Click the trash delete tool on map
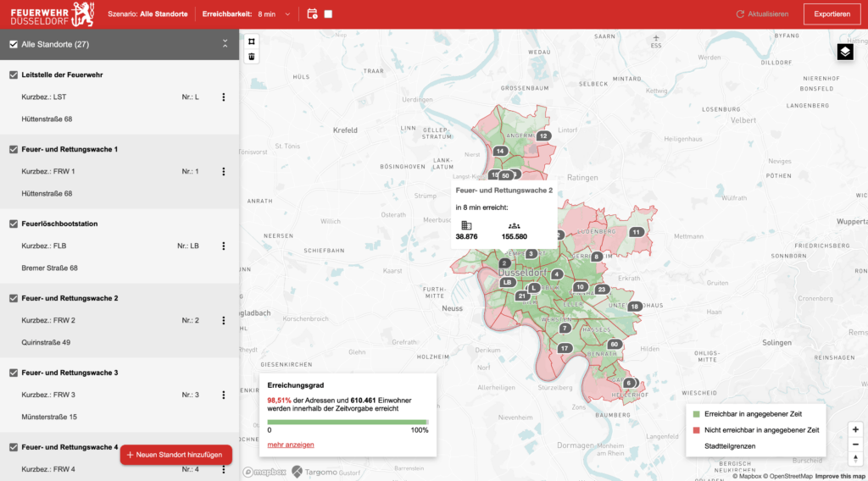This screenshot has height=481, width=868. pos(251,57)
